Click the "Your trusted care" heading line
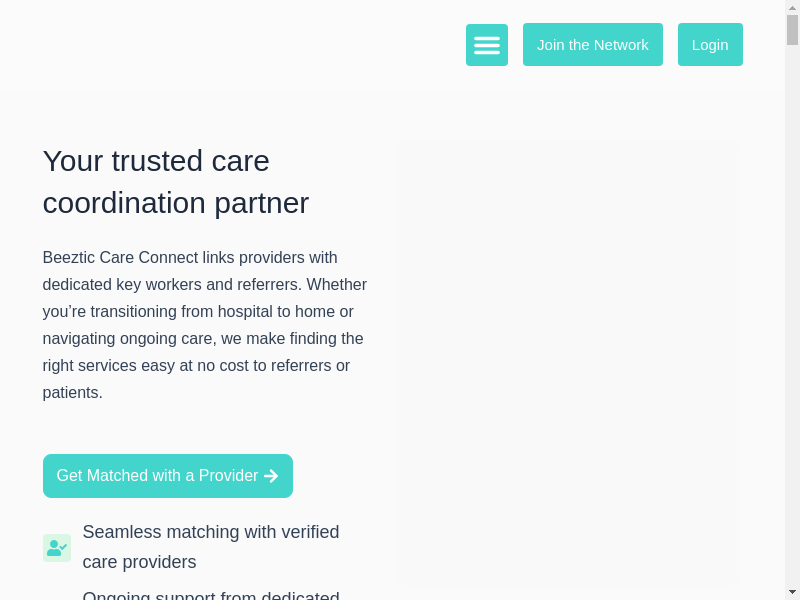The height and width of the screenshot is (600, 800). 156,161
